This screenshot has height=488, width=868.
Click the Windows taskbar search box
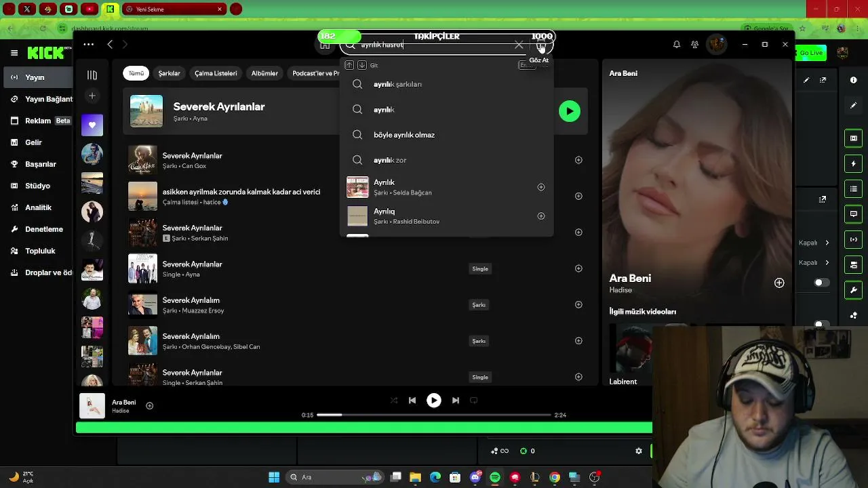coord(336,477)
